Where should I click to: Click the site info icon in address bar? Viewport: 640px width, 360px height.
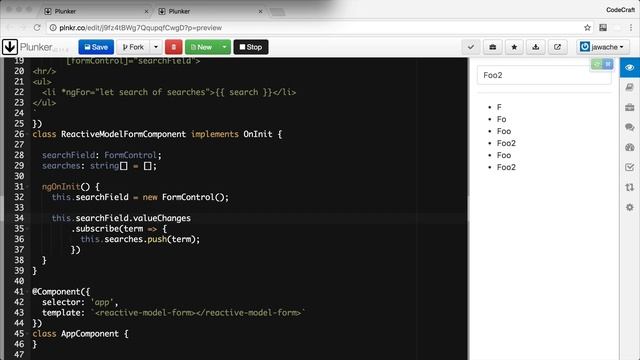coord(53,28)
